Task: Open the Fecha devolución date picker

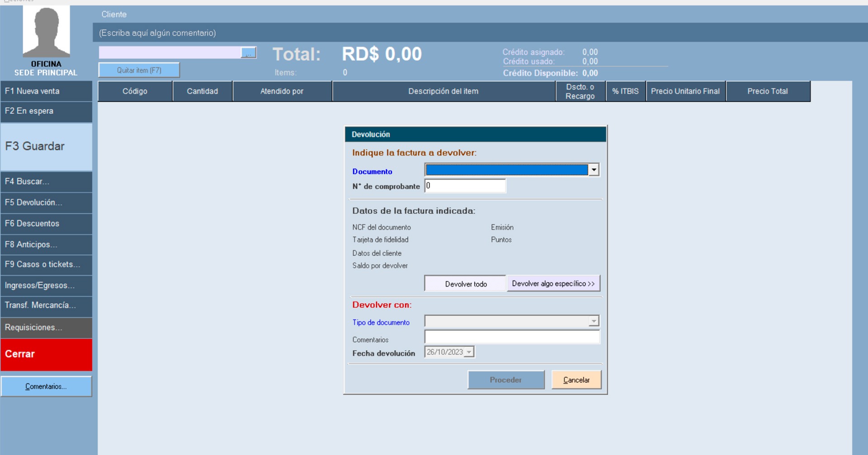Action: [469, 352]
